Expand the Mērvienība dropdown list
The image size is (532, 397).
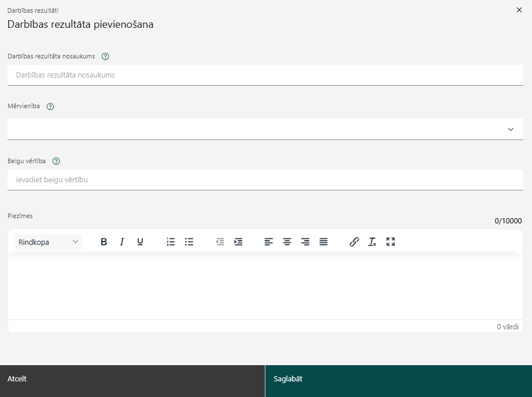(265, 130)
